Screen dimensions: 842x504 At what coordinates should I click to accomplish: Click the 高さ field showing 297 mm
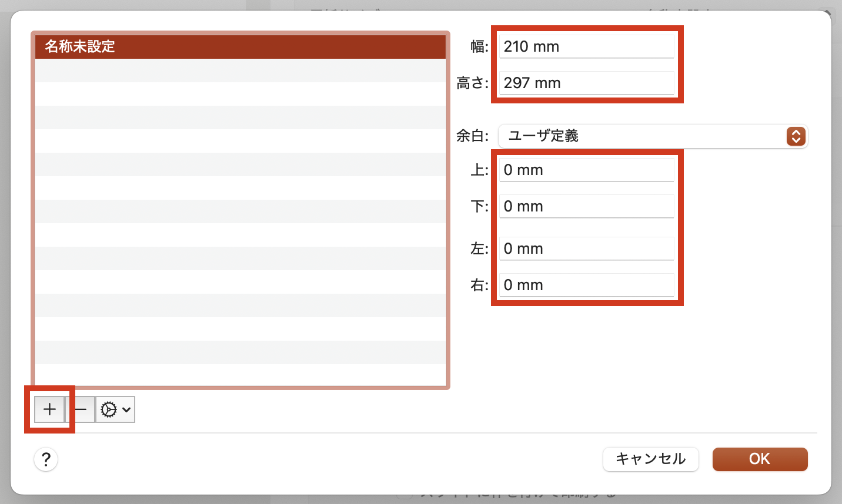(586, 83)
